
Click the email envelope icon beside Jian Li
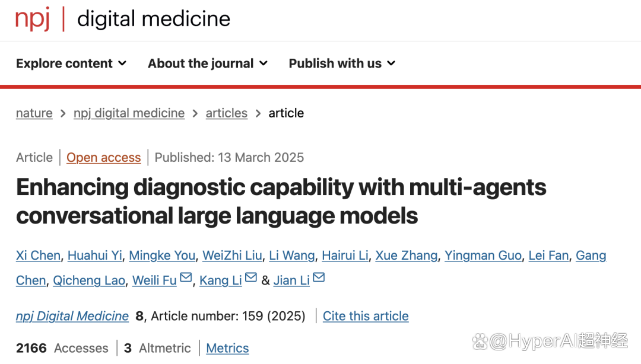click(x=319, y=277)
